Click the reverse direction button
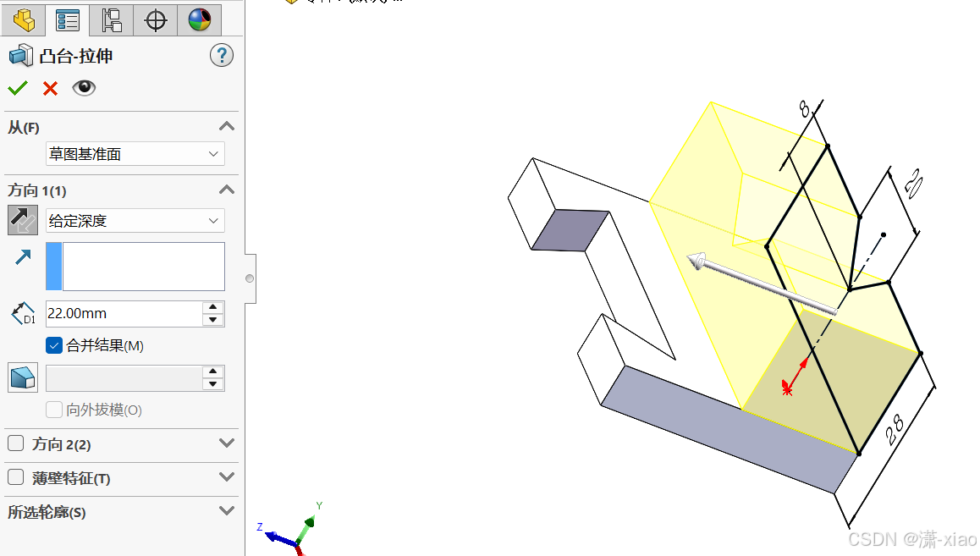This screenshot has width=980, height=556. pyautogui.click(x=23, y=220)
